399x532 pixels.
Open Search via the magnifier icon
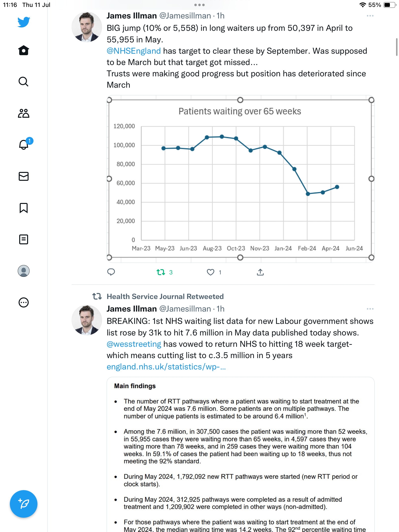point(24,82)
